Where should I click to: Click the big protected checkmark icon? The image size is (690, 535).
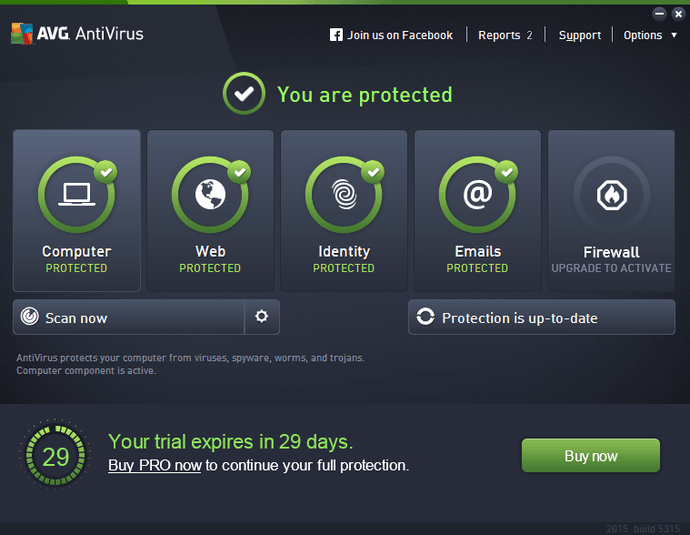pos(244,93)
